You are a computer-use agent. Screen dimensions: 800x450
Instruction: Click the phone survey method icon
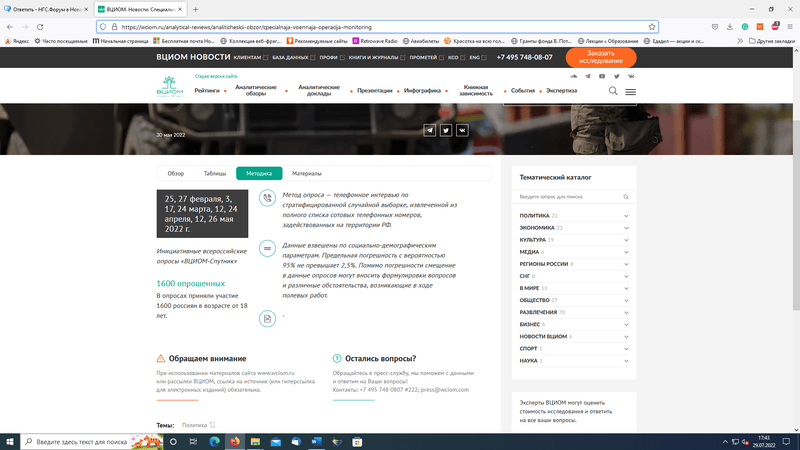coord(267,198)
